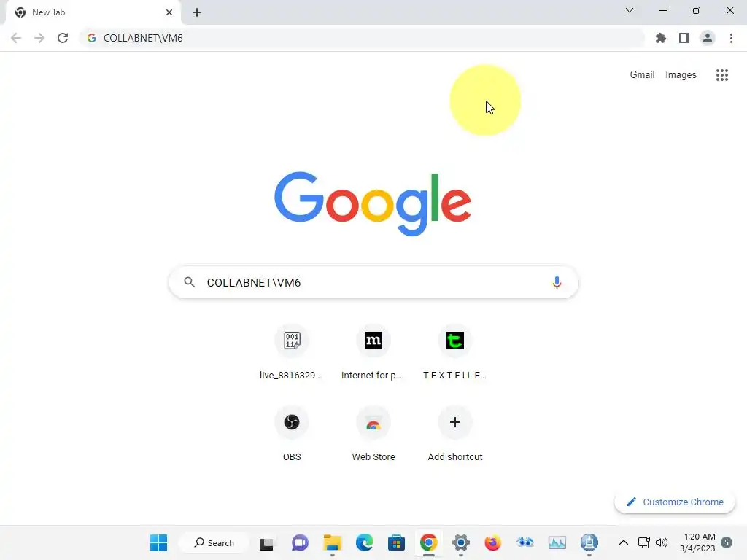
Task: Click the back navigation arrow
Action: tap(16, 38)
